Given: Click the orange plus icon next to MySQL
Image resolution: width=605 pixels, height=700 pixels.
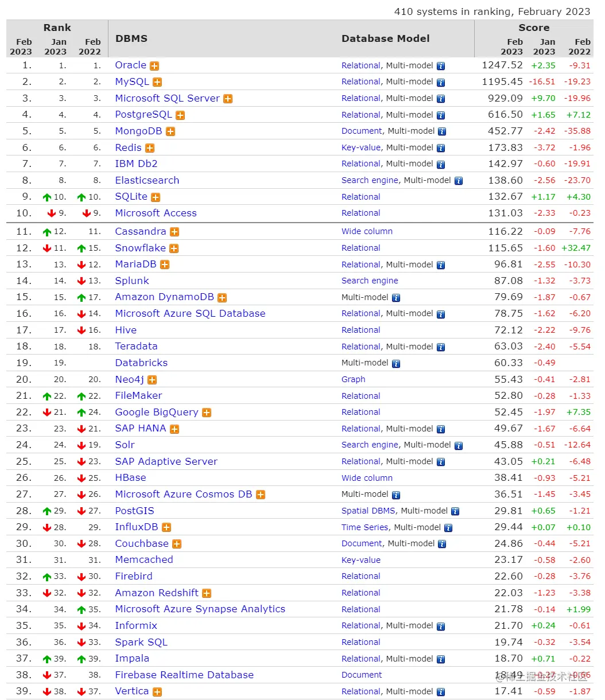Looking at the screenshot, I should pyautogui.click(x=157, y=83).
